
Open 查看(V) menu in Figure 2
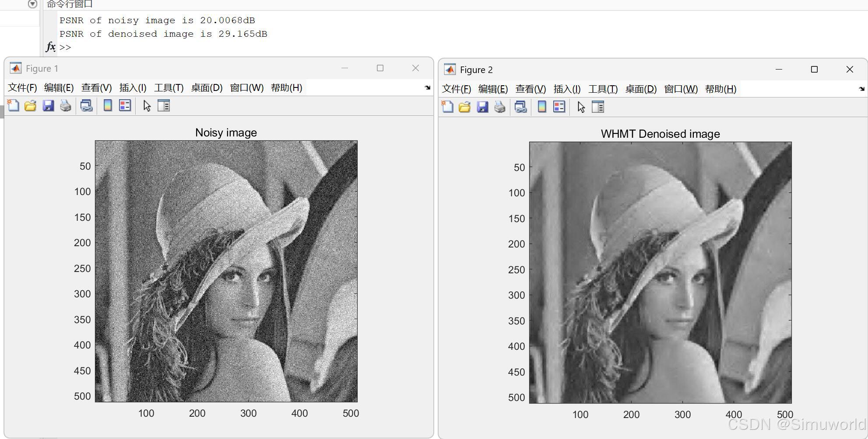pyautogui.click(x=531, y=89)
